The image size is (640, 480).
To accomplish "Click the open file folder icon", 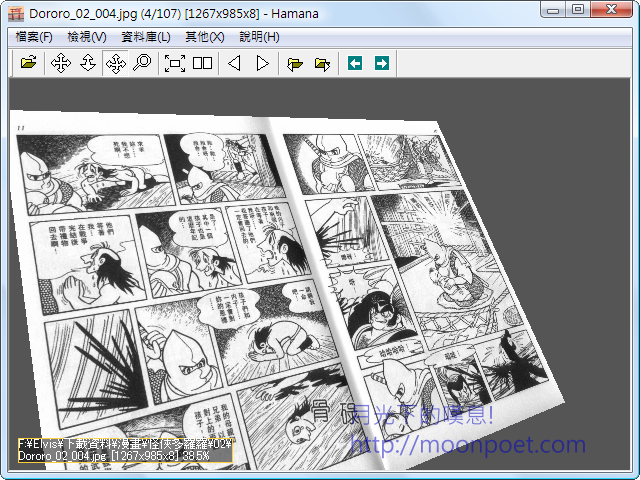I will (x=28, y=63).
